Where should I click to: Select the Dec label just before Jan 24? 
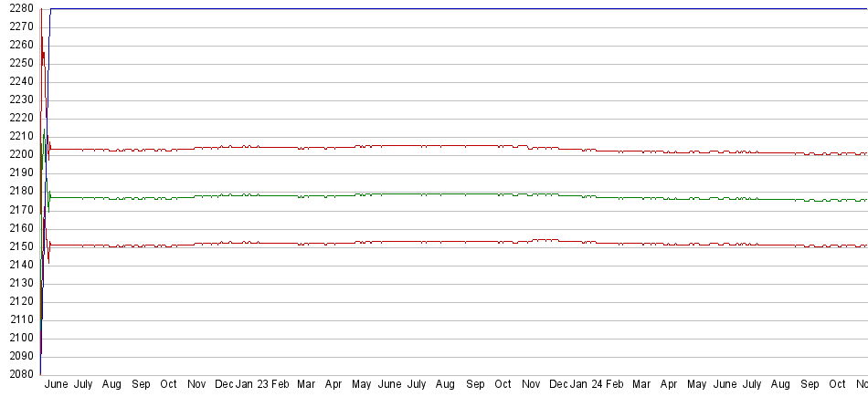click(558, 385)
